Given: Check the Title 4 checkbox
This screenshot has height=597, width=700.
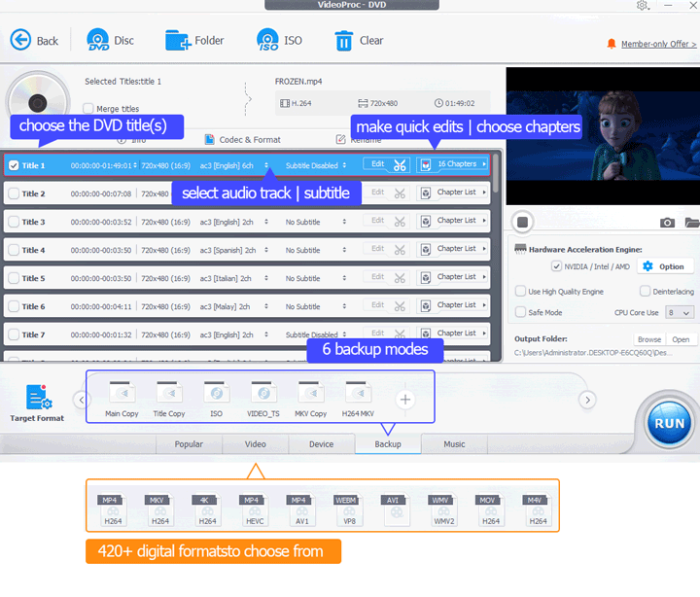Looking at the screenshot, I should [14, 250].
